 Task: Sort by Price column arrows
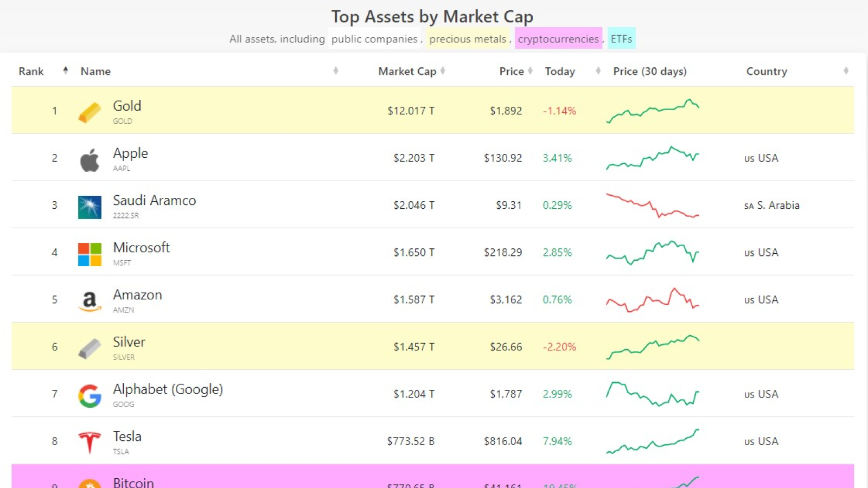530,70
